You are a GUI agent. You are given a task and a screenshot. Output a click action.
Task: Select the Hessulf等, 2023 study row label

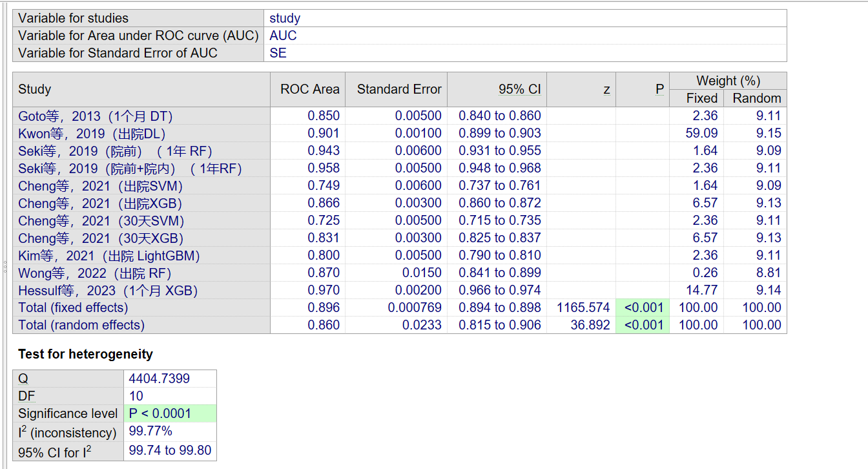pyautogui.click(x=108, y=290)
